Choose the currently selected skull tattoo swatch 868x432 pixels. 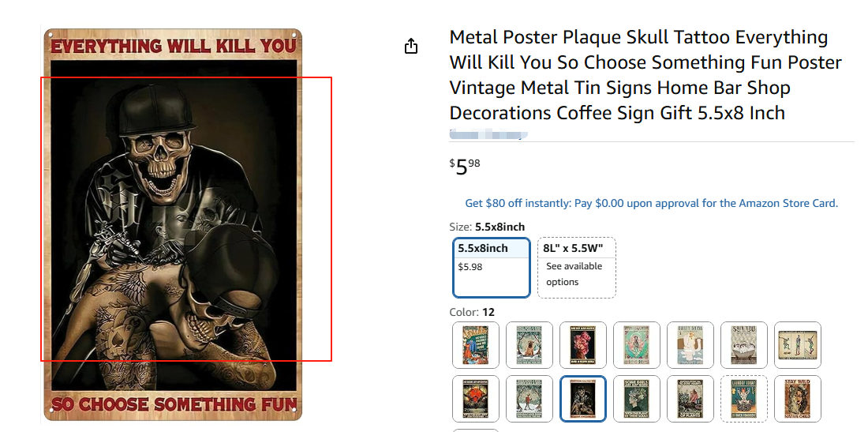pyautogui.click(x=582, y=399)
